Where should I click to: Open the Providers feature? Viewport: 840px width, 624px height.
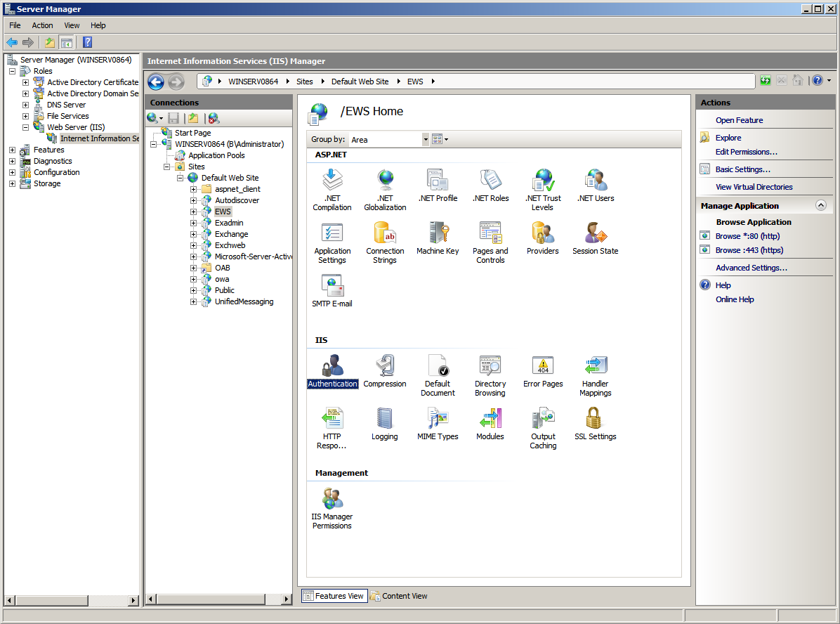(543, 238)
